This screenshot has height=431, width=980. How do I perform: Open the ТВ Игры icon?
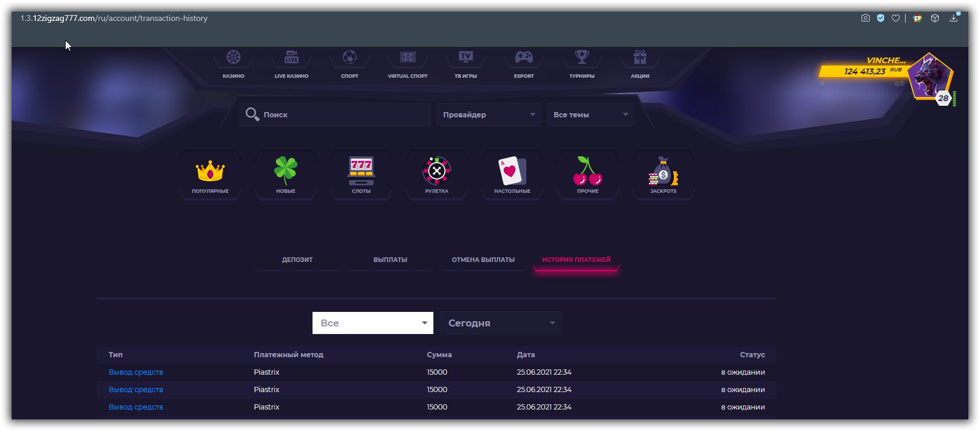click(x=466, y=58)
